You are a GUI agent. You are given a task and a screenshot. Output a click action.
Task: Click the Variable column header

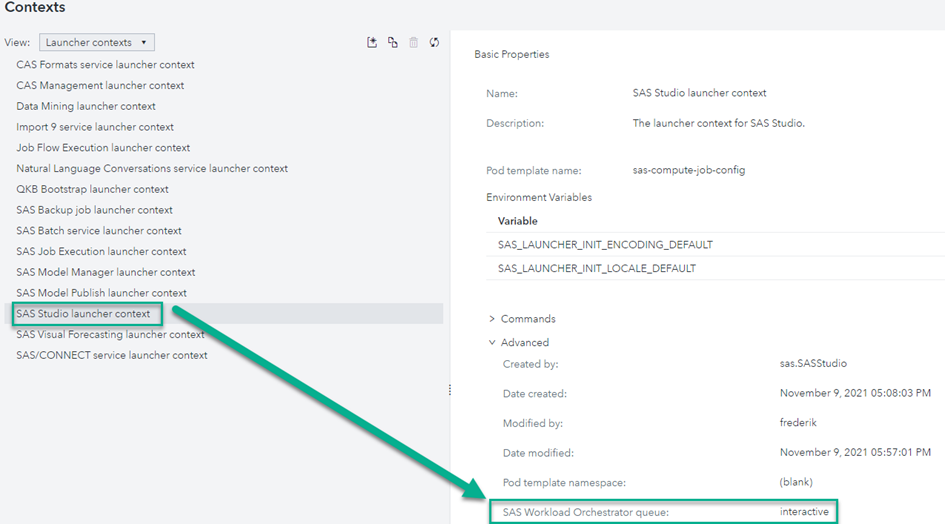tap(518, 221)
